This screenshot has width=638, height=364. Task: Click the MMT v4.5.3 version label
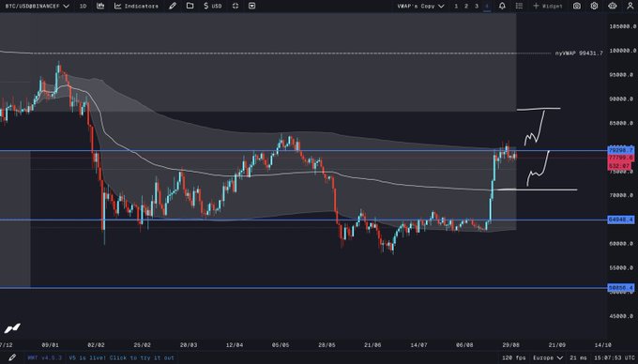click(45, 357)
